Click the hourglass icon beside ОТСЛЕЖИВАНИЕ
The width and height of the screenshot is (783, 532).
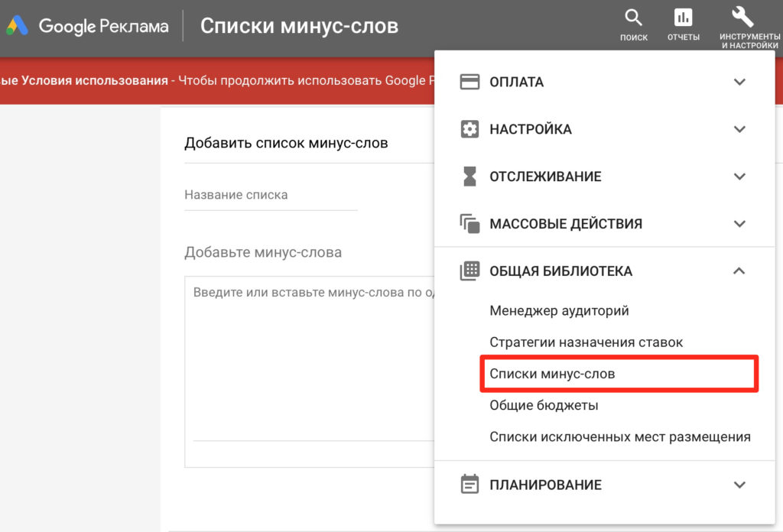[469, 177]
